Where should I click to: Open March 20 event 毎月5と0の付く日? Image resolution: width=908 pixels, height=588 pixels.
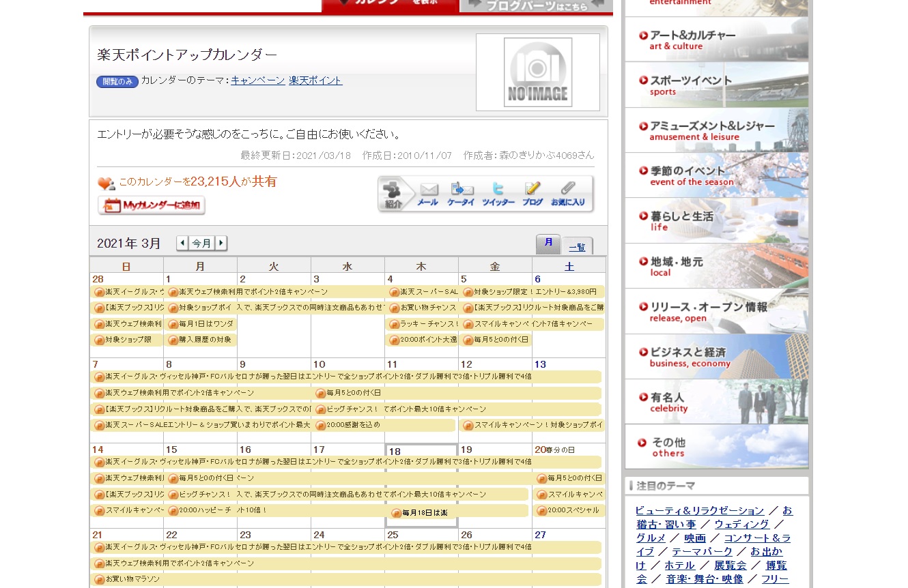569,478
